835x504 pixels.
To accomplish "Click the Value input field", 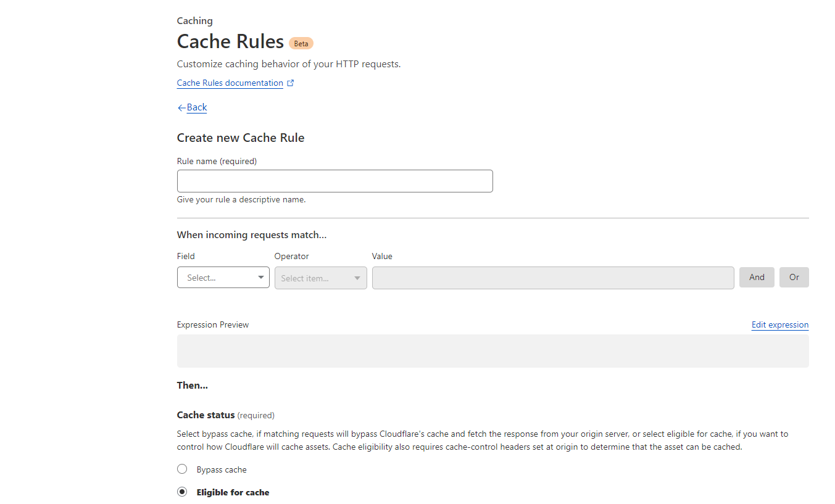I will 552,278.
